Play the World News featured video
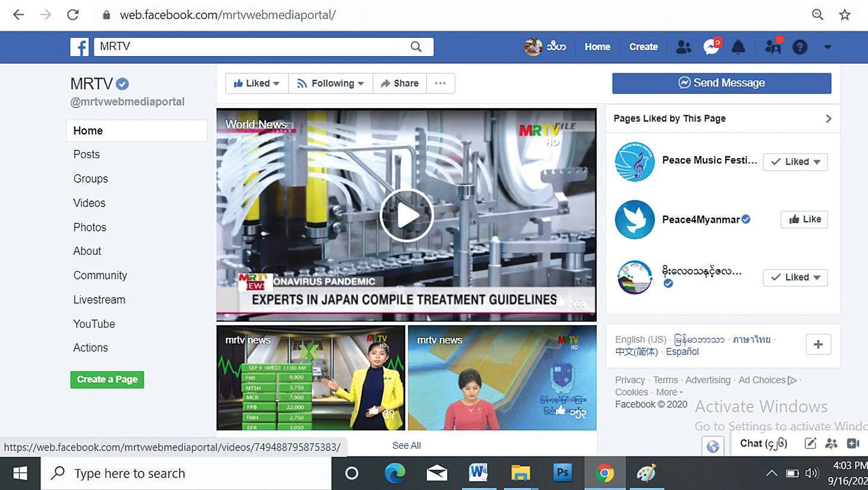The image size is (868, 490). [406, 215]
